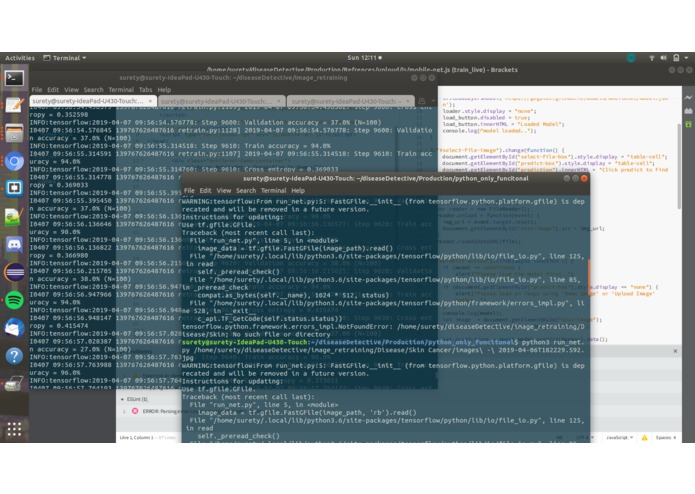Launch the Text Editor dock icon
Image resolution: width=695 pixels, height=494 pixels.
click(14, 105)
